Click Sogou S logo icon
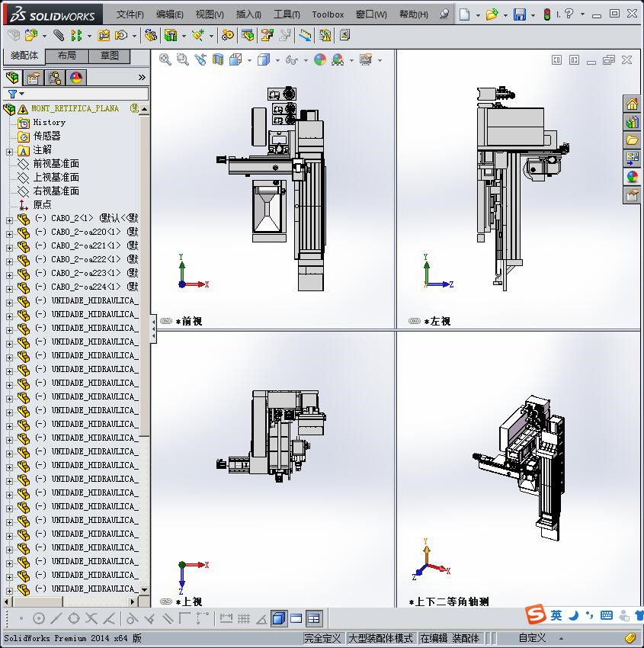 [536, 615]
